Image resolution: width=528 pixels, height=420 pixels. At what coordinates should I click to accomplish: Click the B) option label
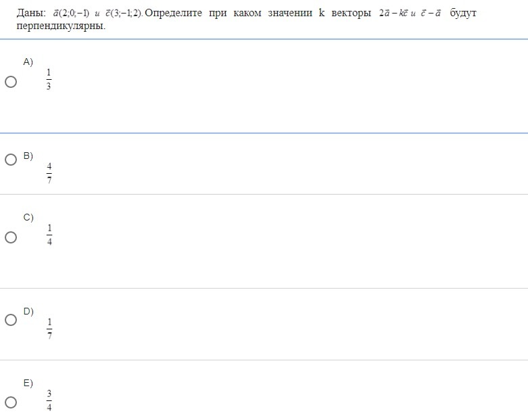pyautogui.click(x=28, y=156)
